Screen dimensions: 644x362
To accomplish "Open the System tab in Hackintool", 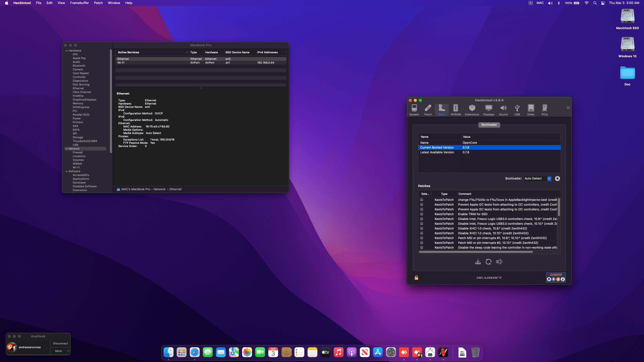I will [x=414, y=110].
